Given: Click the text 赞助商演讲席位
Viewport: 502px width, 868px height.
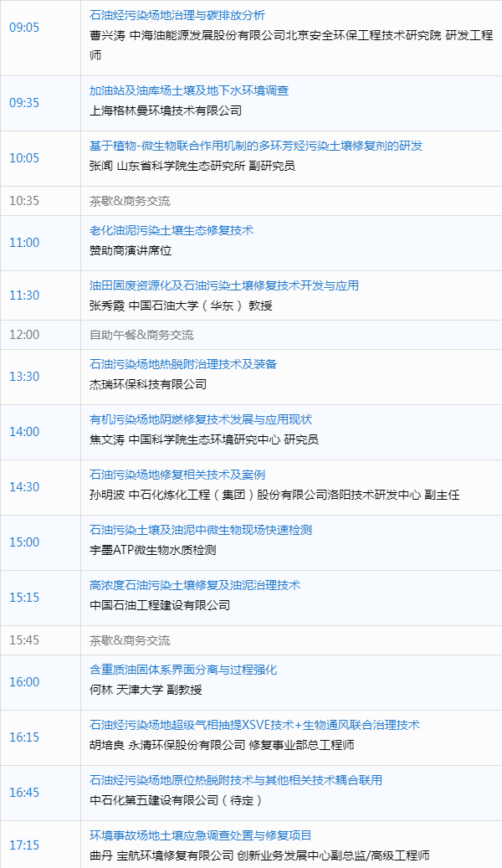Looking at the screenshot, I should [131, 250].
